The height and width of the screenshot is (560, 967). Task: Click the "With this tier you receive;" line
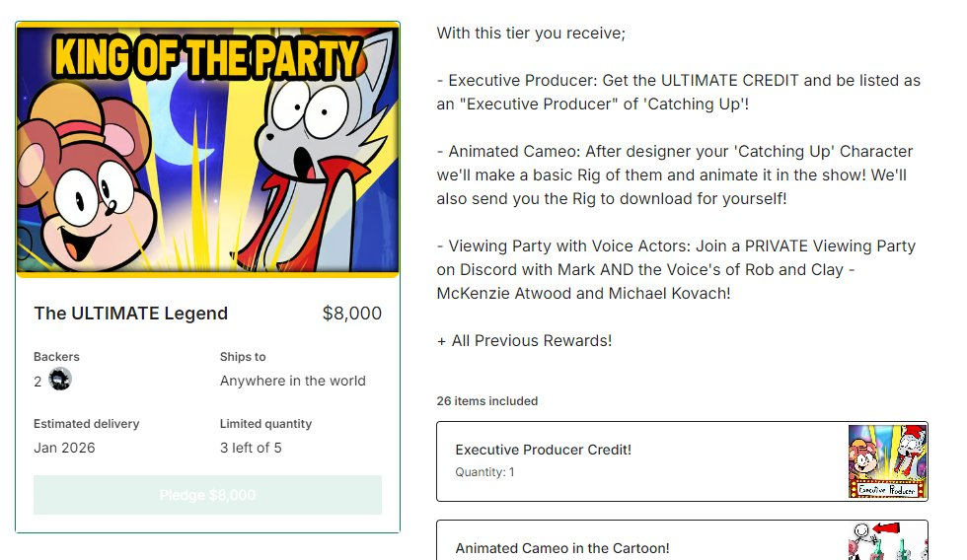pyautogui.click(x=531, y=34)
